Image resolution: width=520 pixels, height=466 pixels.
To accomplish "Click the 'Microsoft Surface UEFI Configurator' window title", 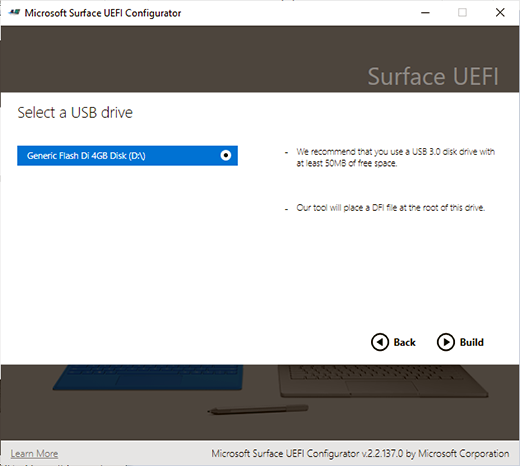I will [x=103, y=13].
